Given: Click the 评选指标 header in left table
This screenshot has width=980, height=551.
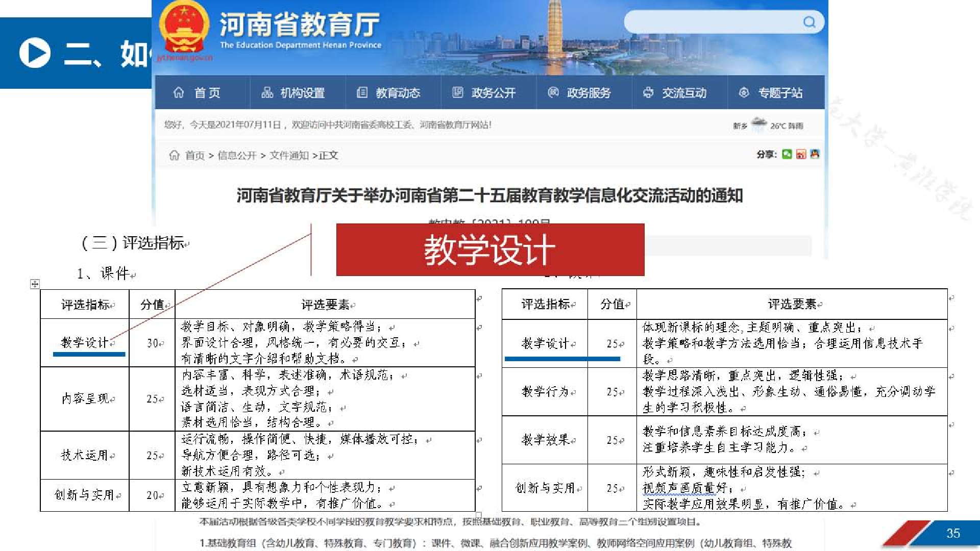Looking at the screenshot, I should pyautogui.click(x=85, y=305).
